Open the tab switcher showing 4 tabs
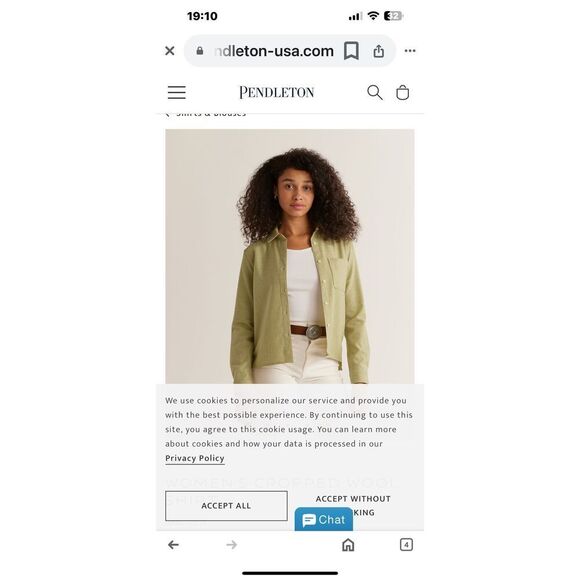Screen dimensions: 580x580 (406, 544)
